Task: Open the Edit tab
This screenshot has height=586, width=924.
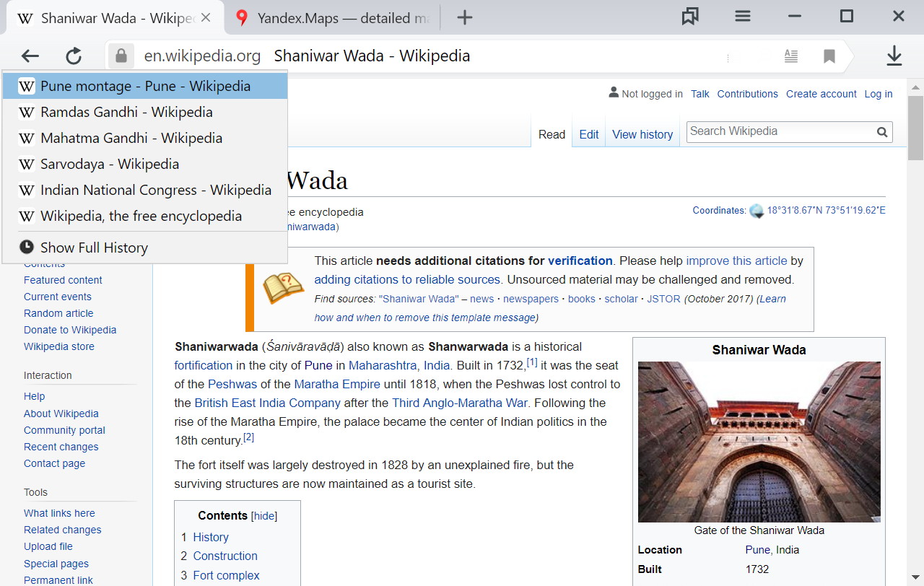Action: pos(589,134)
